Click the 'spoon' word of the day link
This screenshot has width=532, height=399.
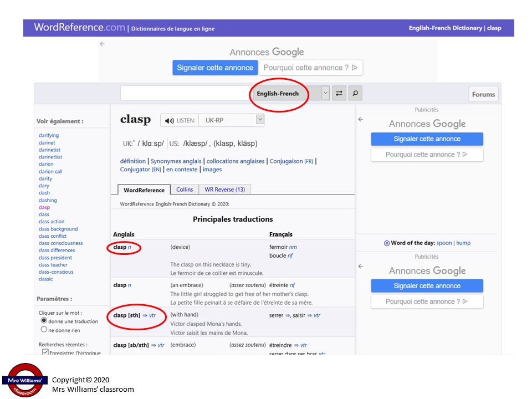coord(444,243)
